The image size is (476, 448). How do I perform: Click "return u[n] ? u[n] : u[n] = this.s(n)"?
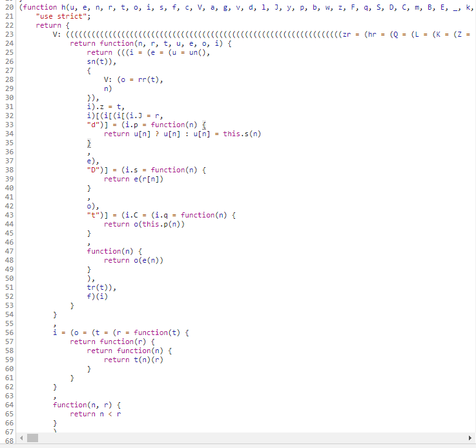pyautogui.click(x=182, y=134)
